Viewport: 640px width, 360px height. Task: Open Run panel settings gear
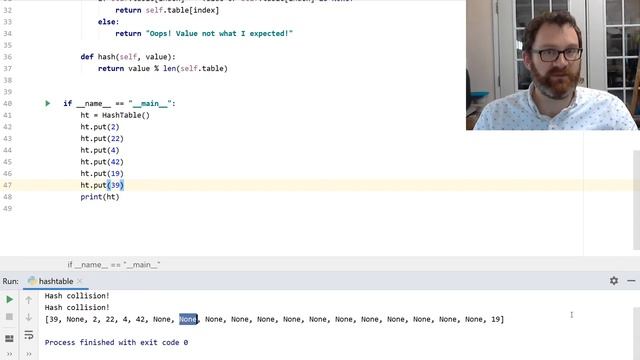[x=614, y=281]
